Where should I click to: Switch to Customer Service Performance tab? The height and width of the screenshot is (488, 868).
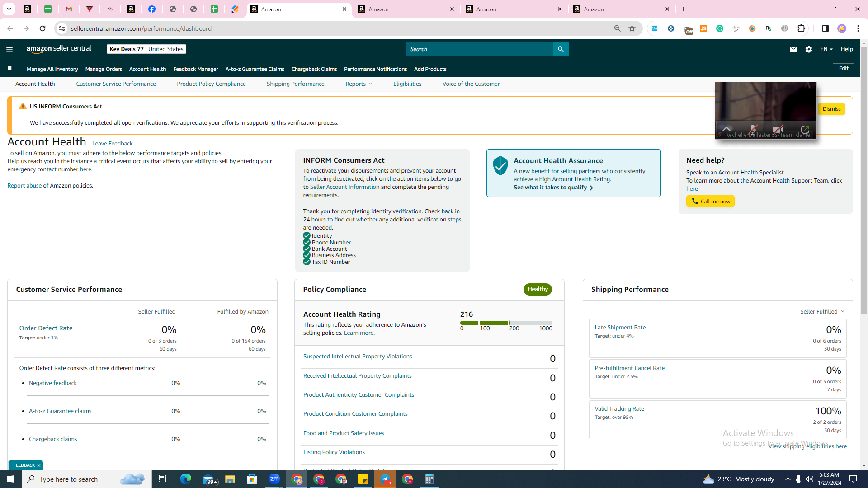click(x=116, y=84)
